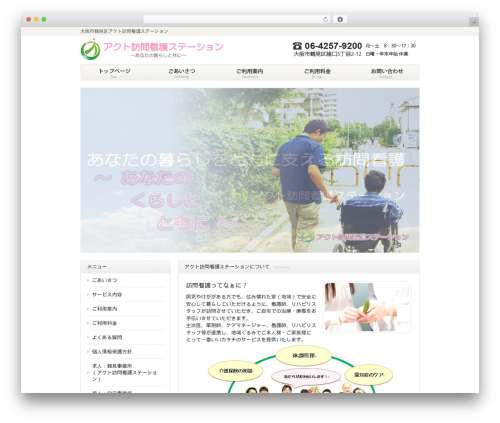
Task: Focus the browser address bar
Action: click(237, 19)
